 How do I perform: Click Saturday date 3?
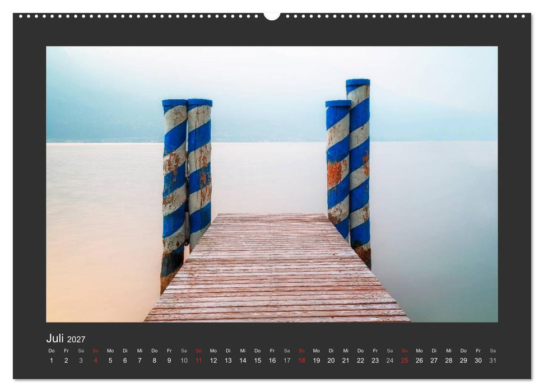click(x=81, y=361)
